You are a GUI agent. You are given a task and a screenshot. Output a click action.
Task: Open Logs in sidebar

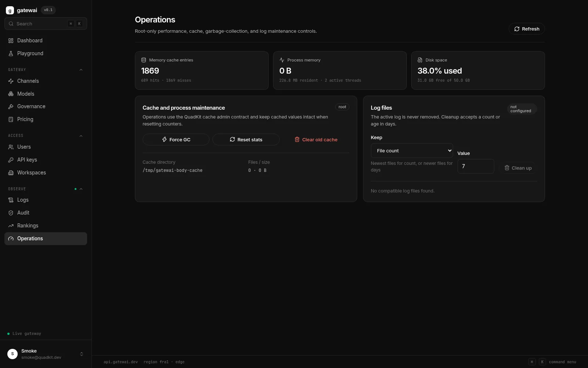pyautogui.click(x=46, y=200)
